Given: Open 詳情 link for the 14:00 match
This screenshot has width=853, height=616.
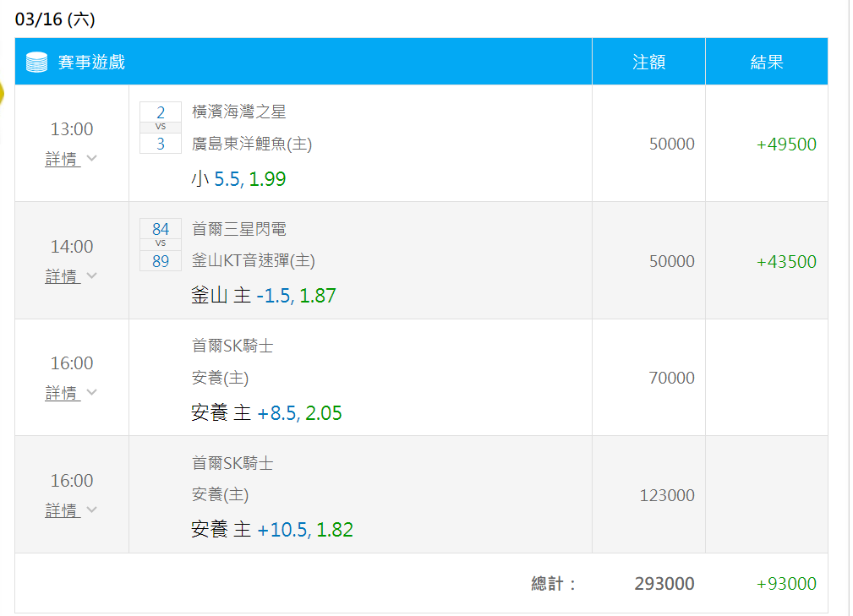Looking at the screenshot, I should (63, 276).
